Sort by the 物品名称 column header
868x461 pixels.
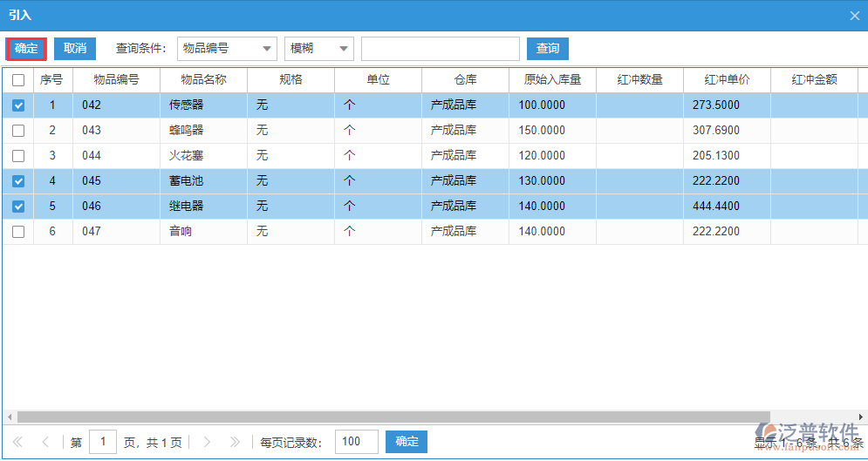pos(203,80)
